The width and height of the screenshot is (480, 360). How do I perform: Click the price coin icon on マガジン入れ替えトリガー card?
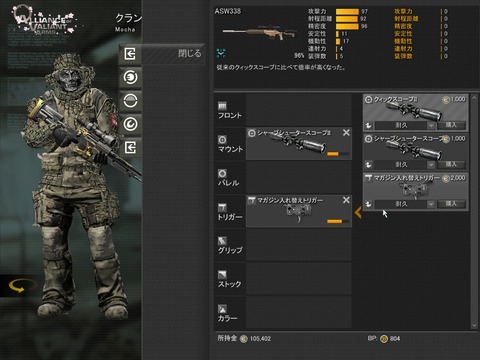pyautogui.click(x=446, y=178)
